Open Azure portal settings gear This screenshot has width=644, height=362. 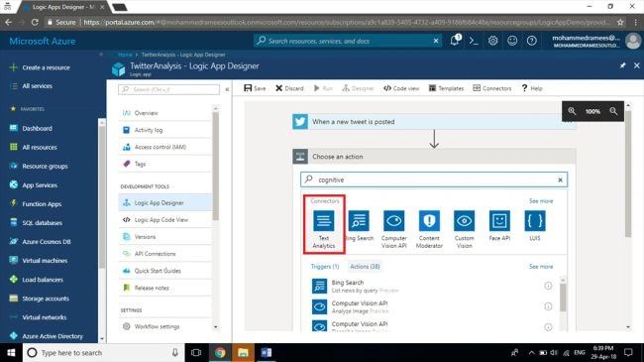492,41
